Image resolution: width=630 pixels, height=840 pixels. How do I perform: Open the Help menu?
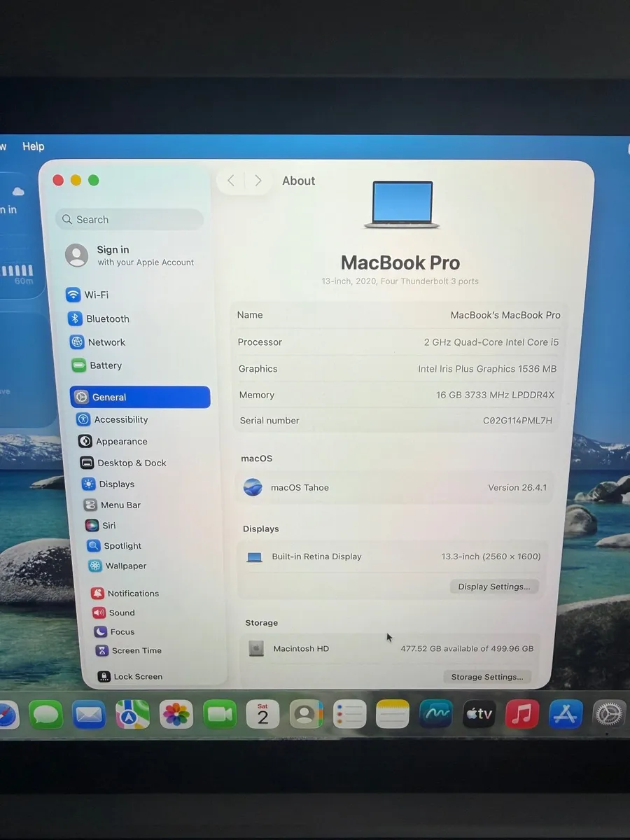(x=33, y=146)
